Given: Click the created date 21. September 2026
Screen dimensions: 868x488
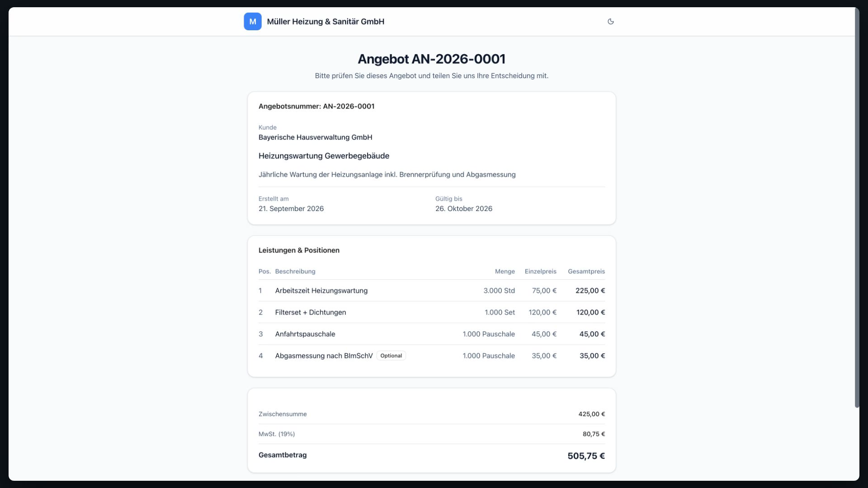Looking at the screenshot, I should 291,208.
